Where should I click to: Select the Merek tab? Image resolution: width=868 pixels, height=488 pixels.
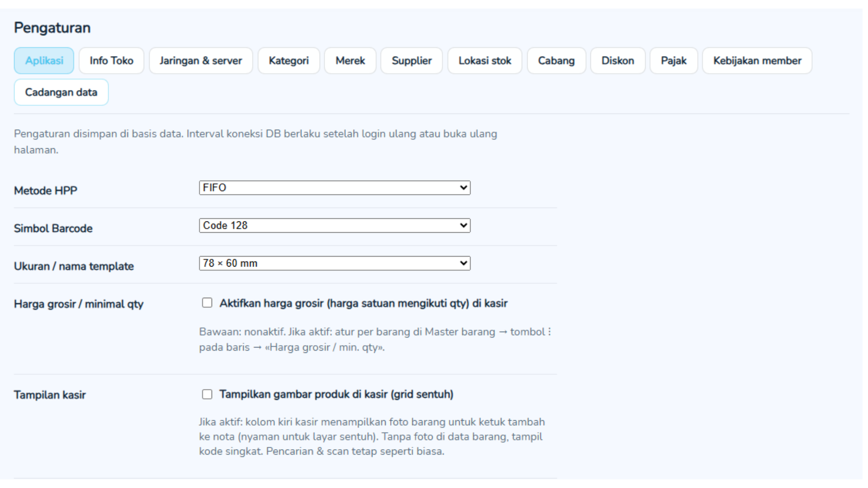click(350, 61)
